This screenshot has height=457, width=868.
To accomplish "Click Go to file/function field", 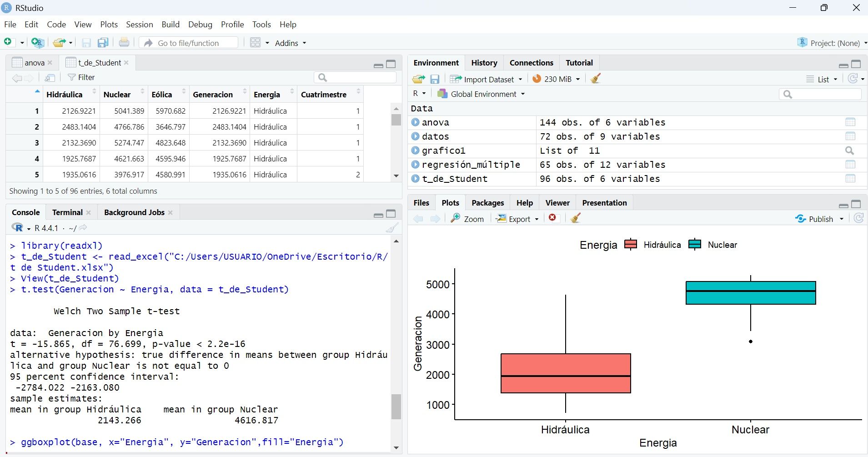I will pos(188,43).
